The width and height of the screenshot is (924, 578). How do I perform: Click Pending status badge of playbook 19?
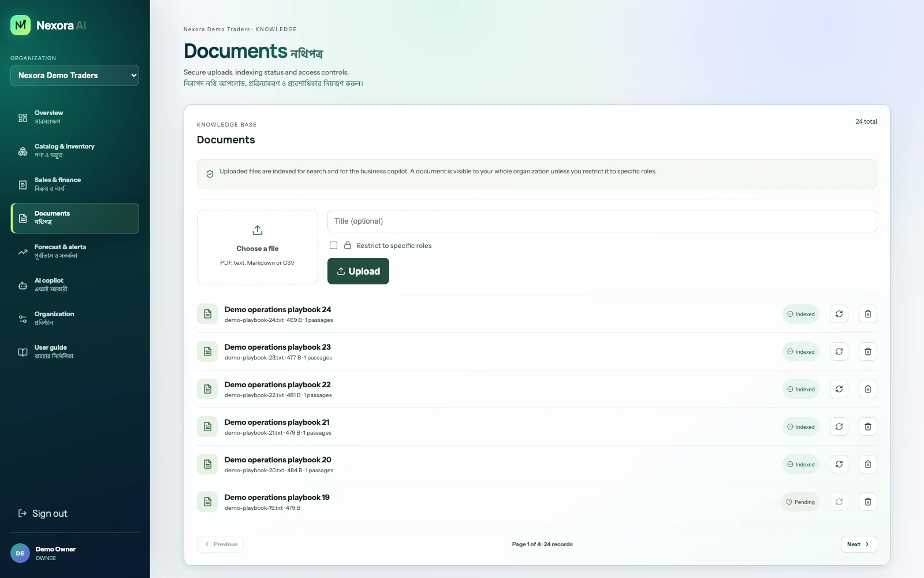(800, 502)
